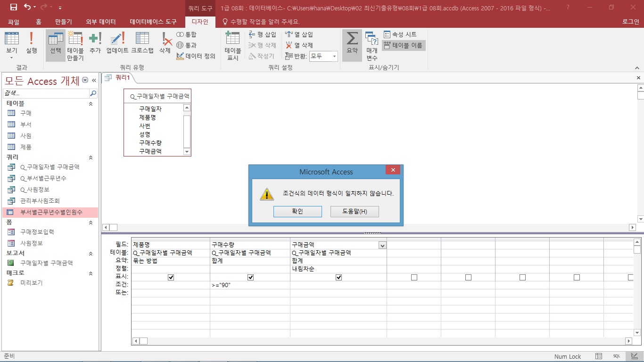
Task: Click the 삭제 query type icon
Action: coord(165,43)
